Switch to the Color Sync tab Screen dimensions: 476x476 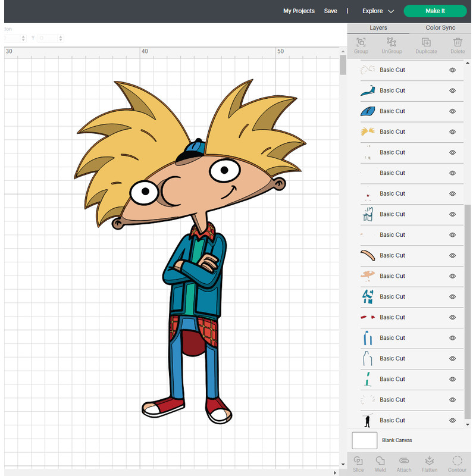click(x=440, y=27)
